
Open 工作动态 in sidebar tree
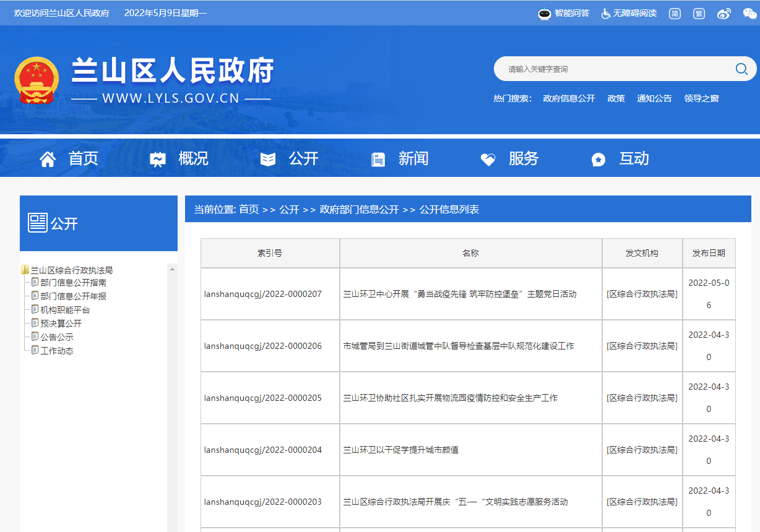57,351
